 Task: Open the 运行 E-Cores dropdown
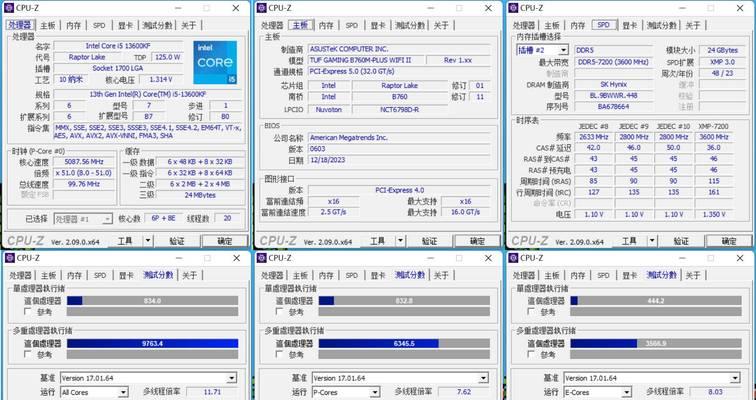598,392
